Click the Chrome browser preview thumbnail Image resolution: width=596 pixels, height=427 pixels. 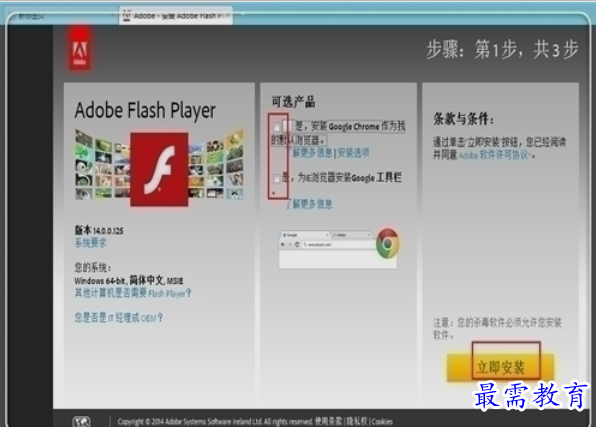(x=338, y=249)
